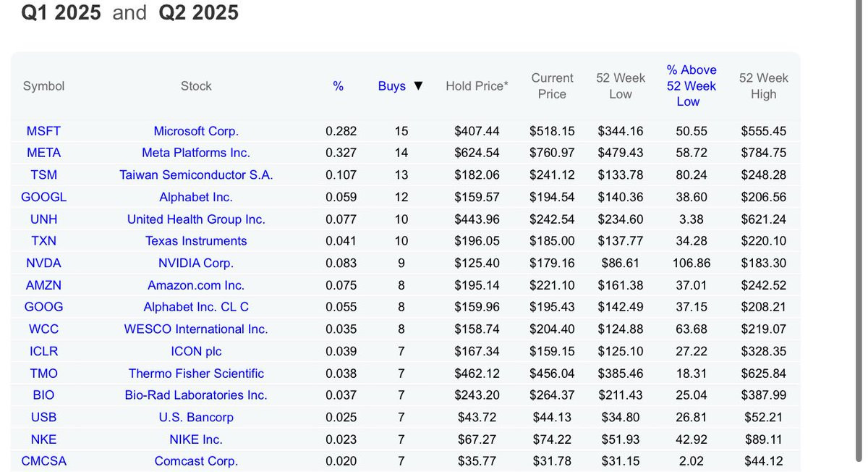Open the MSFT symbol link
This screenshot has height=472, width=868.
(x=43, y=131)
